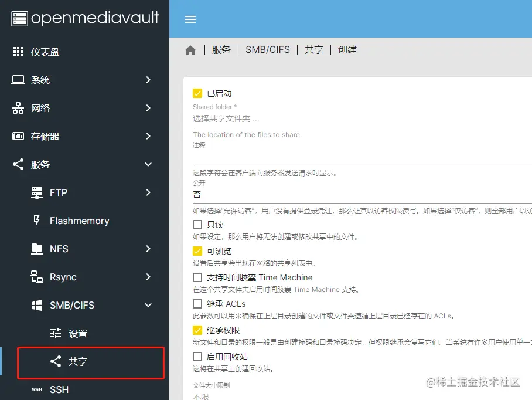Expand the FTP submenu chevron

tap(148, 192)
